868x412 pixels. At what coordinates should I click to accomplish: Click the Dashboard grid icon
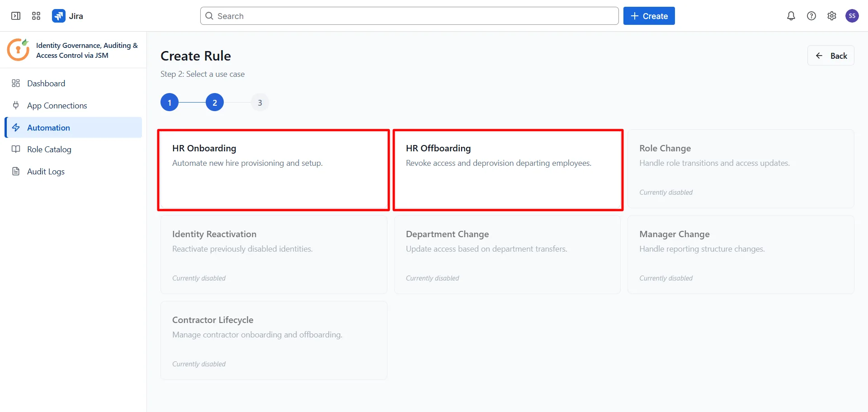(x=16, y=83)
